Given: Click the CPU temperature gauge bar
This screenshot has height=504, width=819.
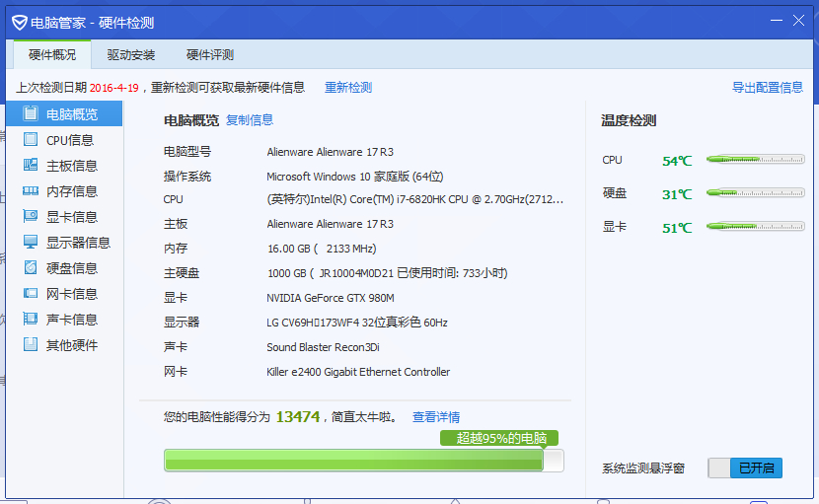Looking at the screenshot, I should tap(755, 160).
